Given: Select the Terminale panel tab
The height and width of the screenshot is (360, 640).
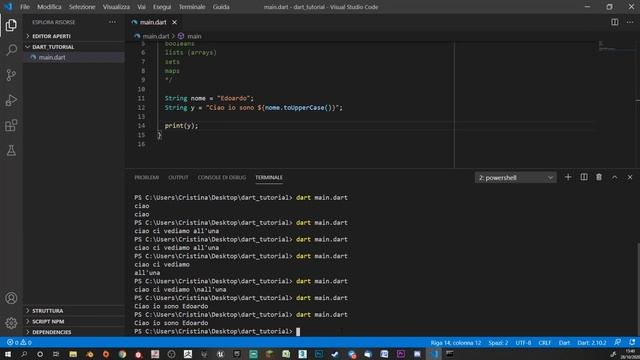Looking at the screenshot, I should [x=269, y=178].
